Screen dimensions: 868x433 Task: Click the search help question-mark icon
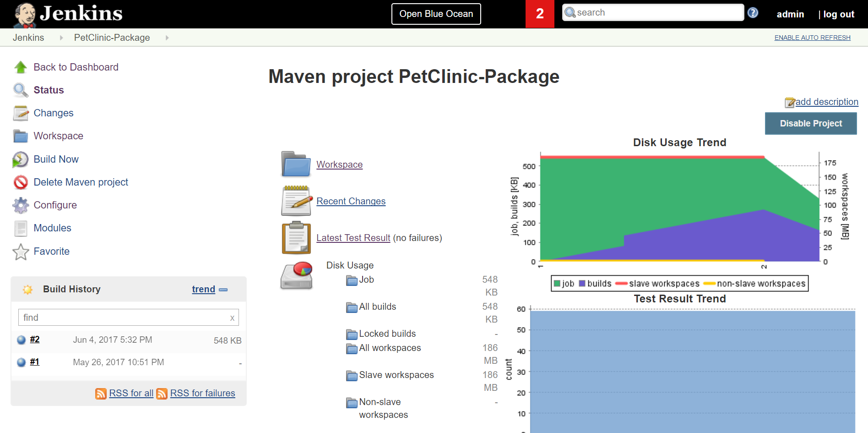click(x=753, y=13)
